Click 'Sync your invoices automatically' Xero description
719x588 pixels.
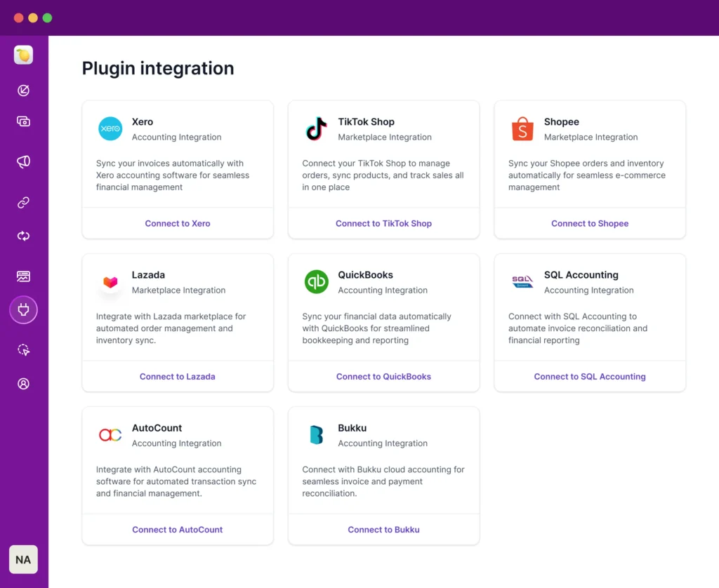pos(173,175)
